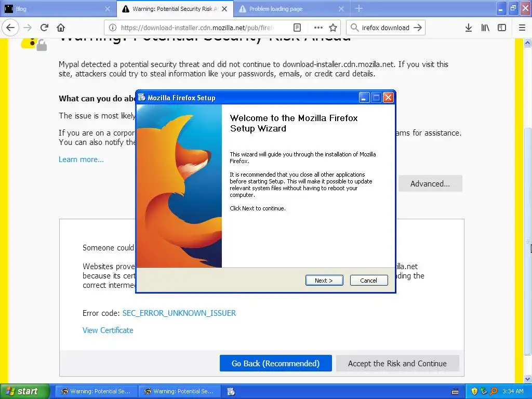Viewport: 532px width, 399px height.
Task: Click the Forward arrow in the browser toolbar
Action: tap(28, 28)
